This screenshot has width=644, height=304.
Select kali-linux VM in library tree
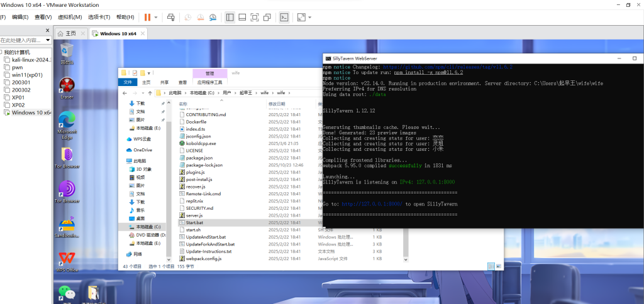[x=30, y=60]
